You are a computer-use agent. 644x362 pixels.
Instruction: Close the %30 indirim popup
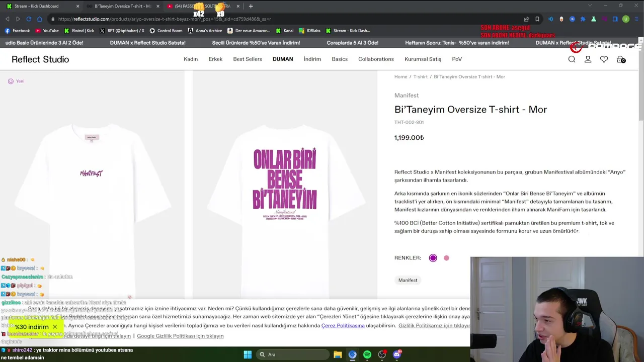pos(55,327)
